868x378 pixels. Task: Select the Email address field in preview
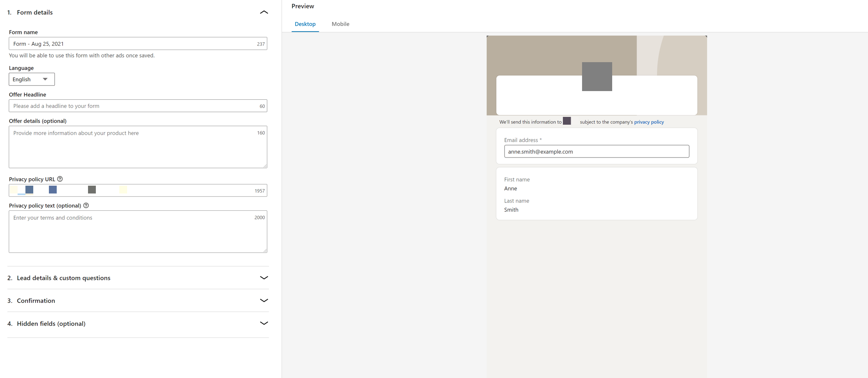click(597, 151)
